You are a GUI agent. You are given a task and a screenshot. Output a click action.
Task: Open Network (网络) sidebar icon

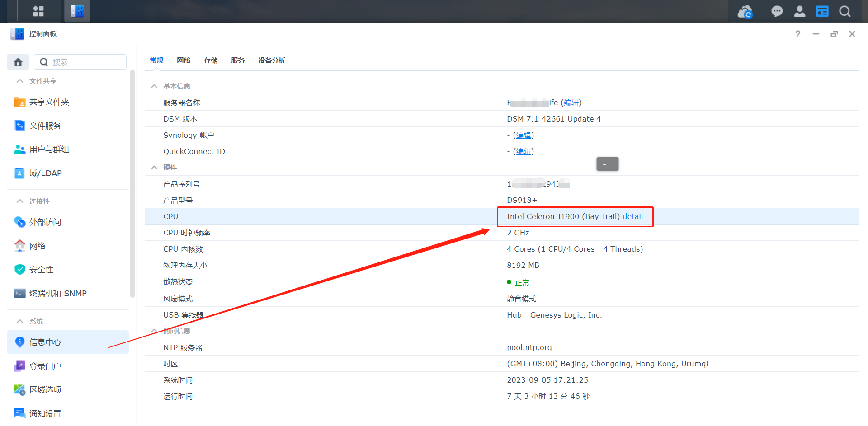20,246
